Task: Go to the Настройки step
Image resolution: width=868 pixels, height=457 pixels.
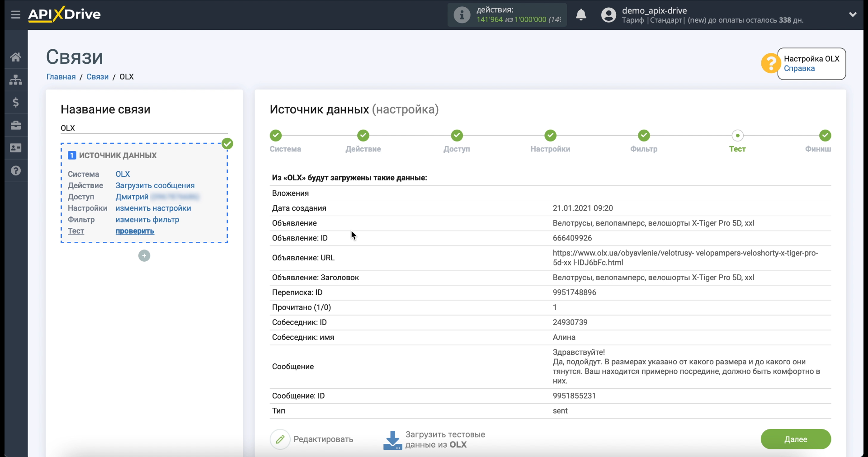Action: coord(550,136)
